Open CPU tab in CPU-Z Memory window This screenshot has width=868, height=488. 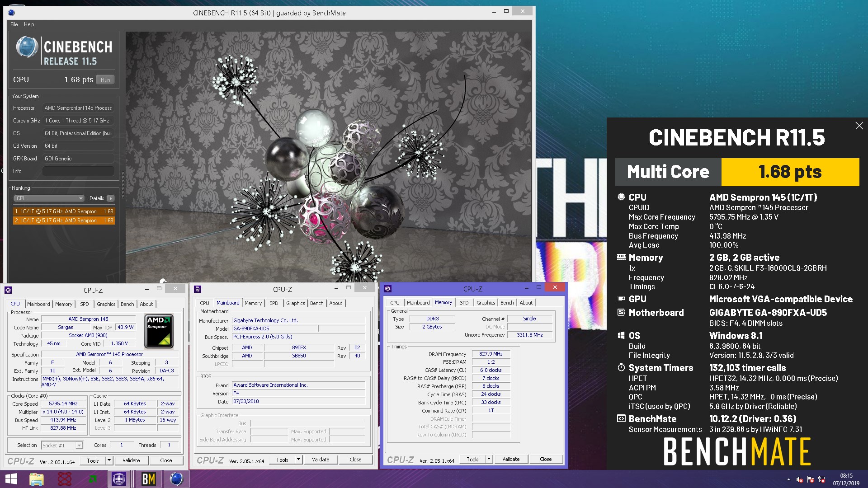coord(395,303)
